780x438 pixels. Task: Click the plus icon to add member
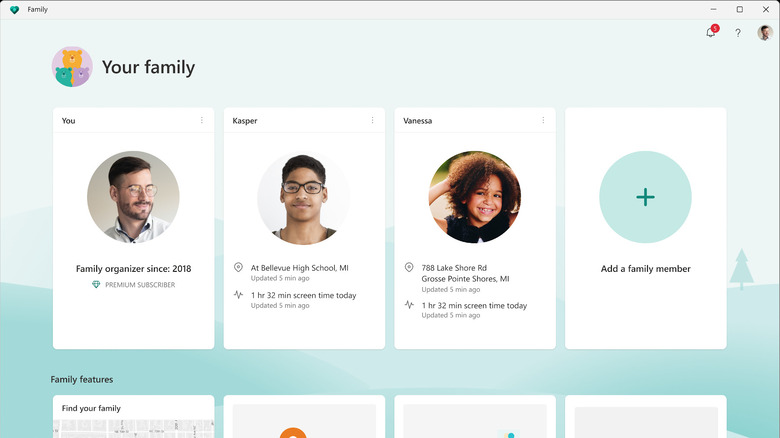click(x=645, y=197)
